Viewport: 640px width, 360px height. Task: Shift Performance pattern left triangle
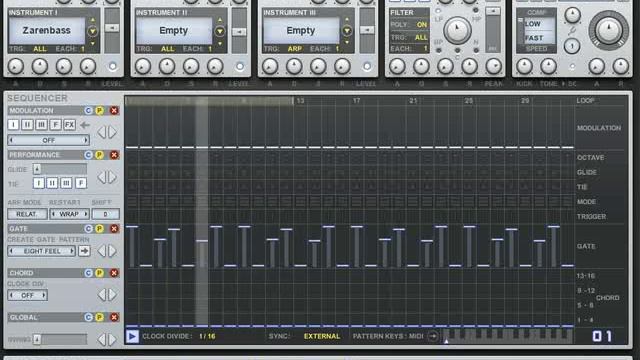(x=101, y=177)
